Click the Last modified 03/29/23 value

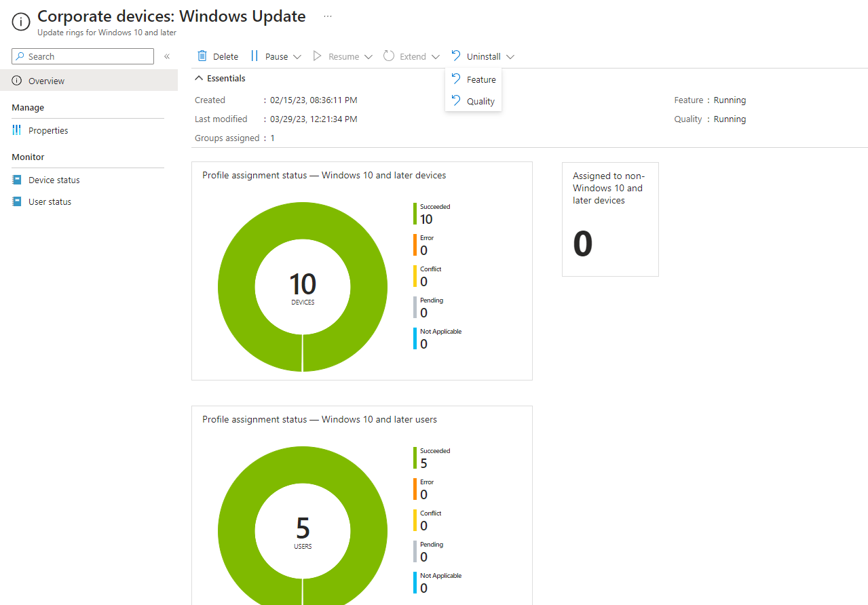click(x=314, y=119)
